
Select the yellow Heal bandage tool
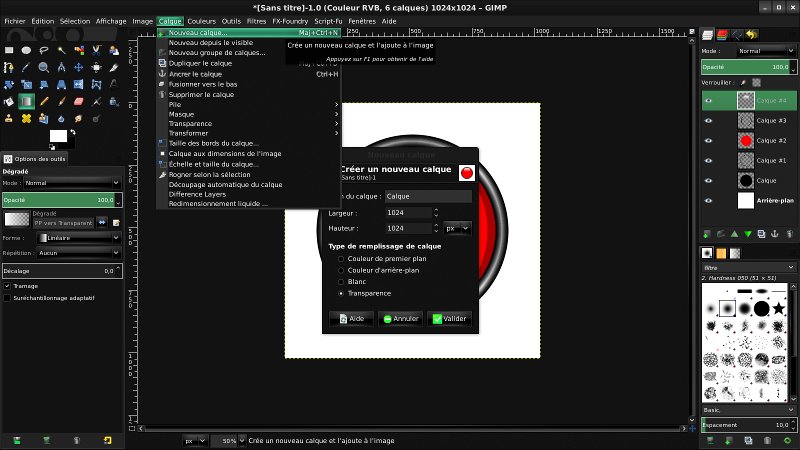pos(27,118)
